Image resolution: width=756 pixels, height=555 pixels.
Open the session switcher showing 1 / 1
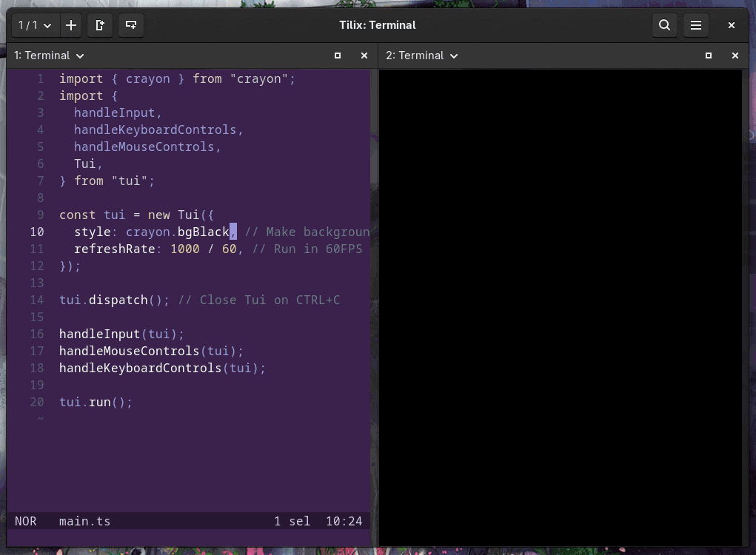point(35,25)
